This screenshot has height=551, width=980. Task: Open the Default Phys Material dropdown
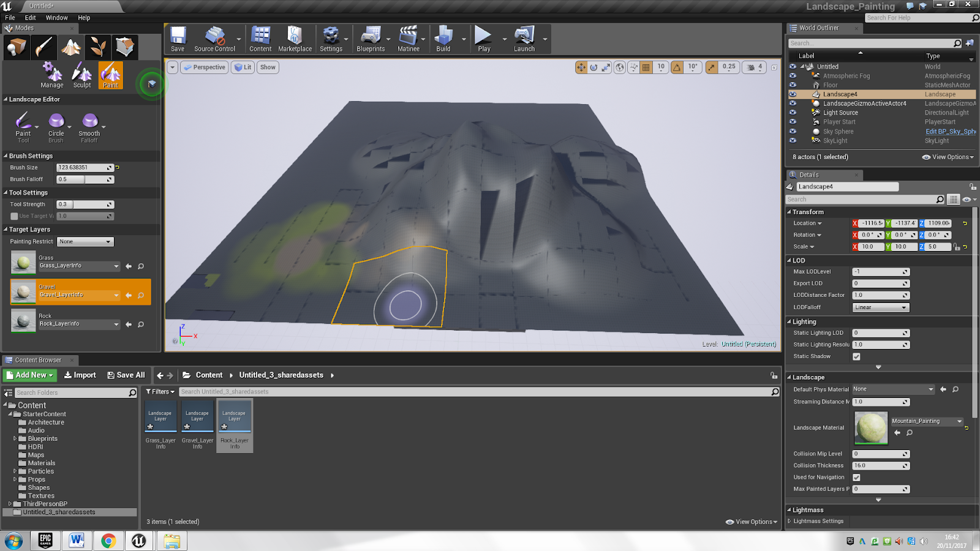[894, 389]
